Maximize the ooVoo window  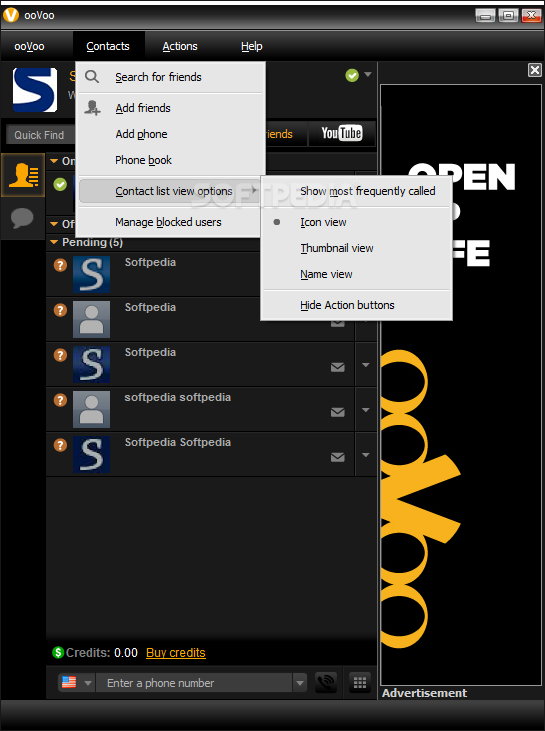coord(508,16)
